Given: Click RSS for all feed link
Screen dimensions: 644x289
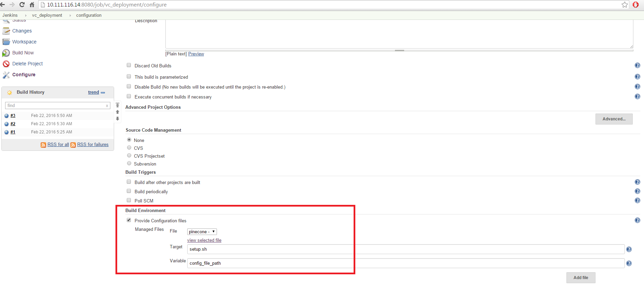Looking at the screenshot, I should (58, 145).
